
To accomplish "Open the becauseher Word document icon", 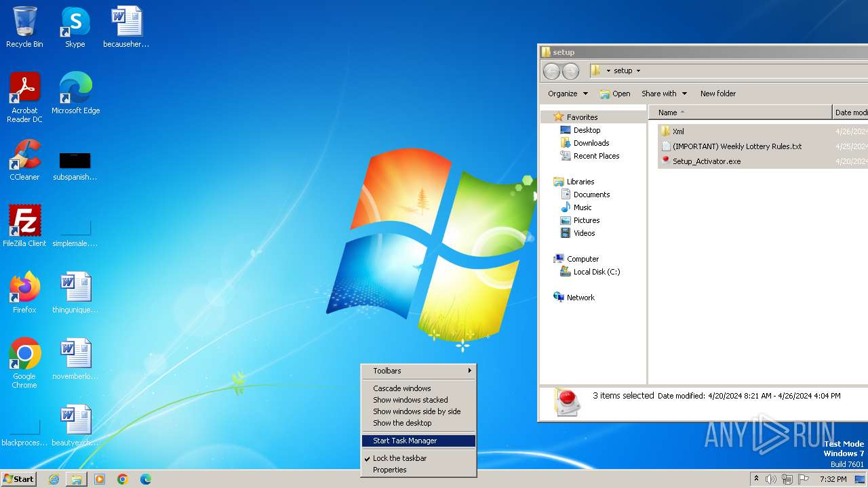I will pos(126,27).
